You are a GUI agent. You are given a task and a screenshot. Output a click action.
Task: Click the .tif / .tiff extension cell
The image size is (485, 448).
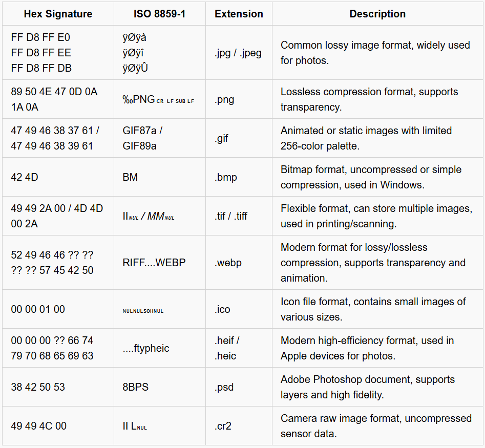(x=231, y=216)
